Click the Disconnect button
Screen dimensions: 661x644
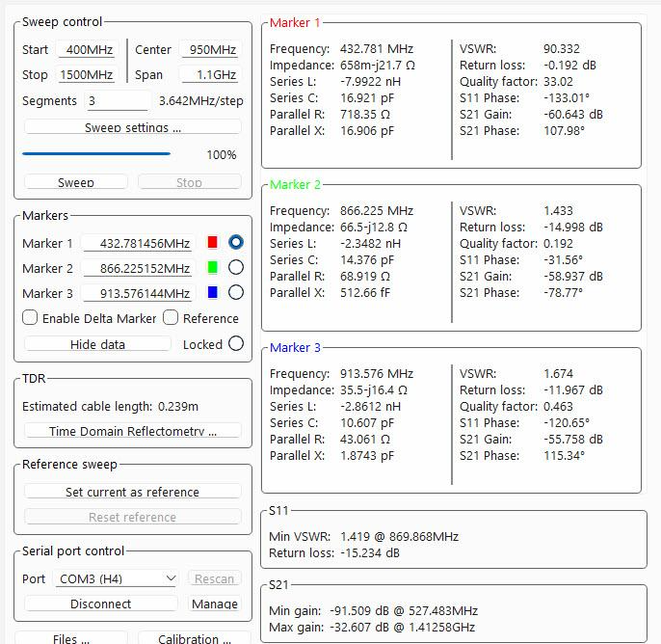click(x=101, y=604)
